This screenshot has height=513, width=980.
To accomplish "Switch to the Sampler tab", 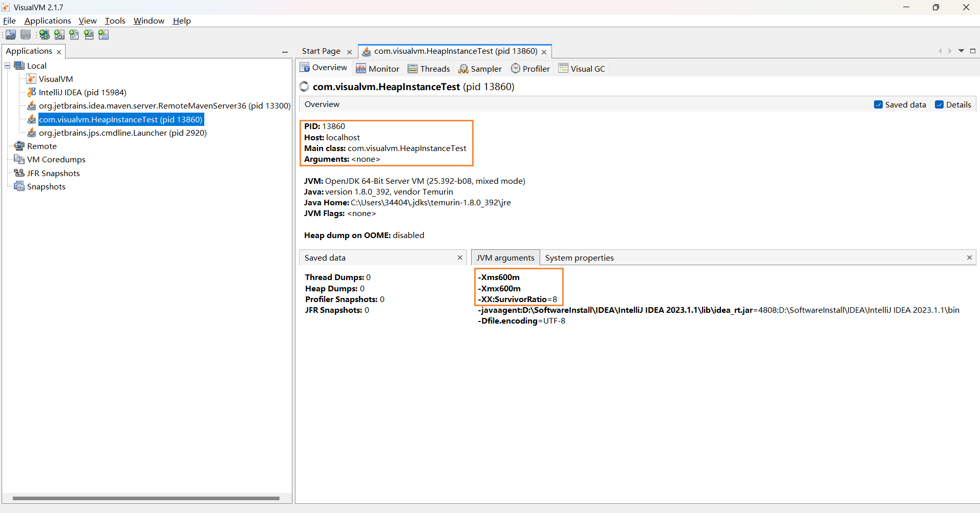I will pos(480,69).
